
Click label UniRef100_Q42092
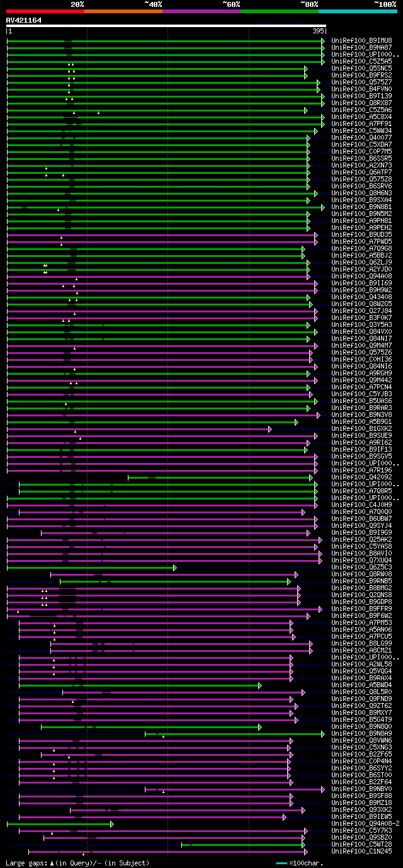click(361, 477)
